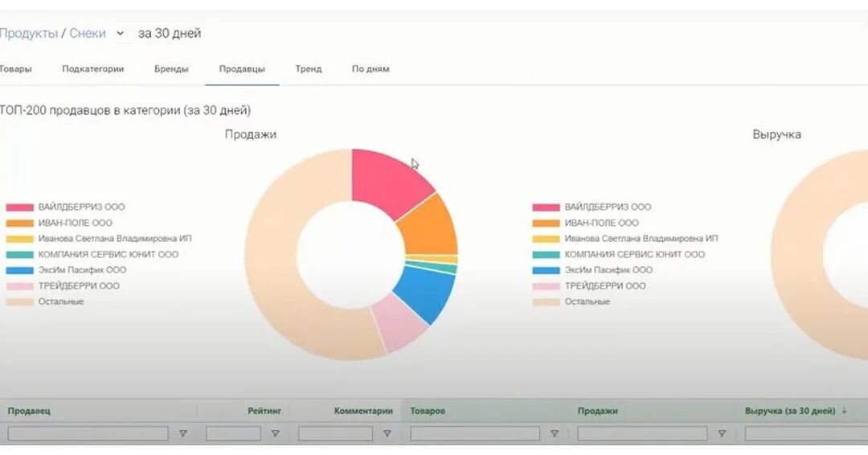868x455 pixels.
Task: Open the Продукты breadcrumb link
Action: click(29, 33)
